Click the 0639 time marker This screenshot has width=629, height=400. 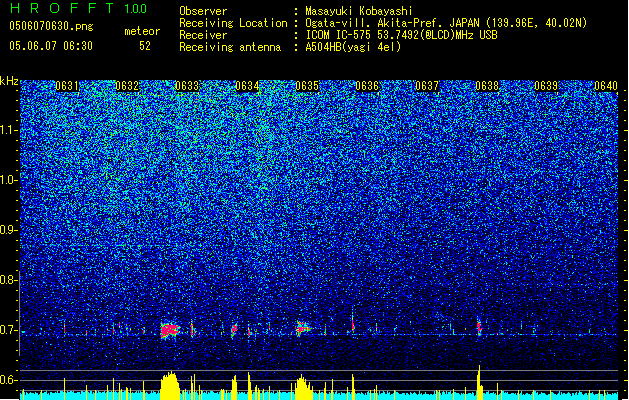point(546,86)
